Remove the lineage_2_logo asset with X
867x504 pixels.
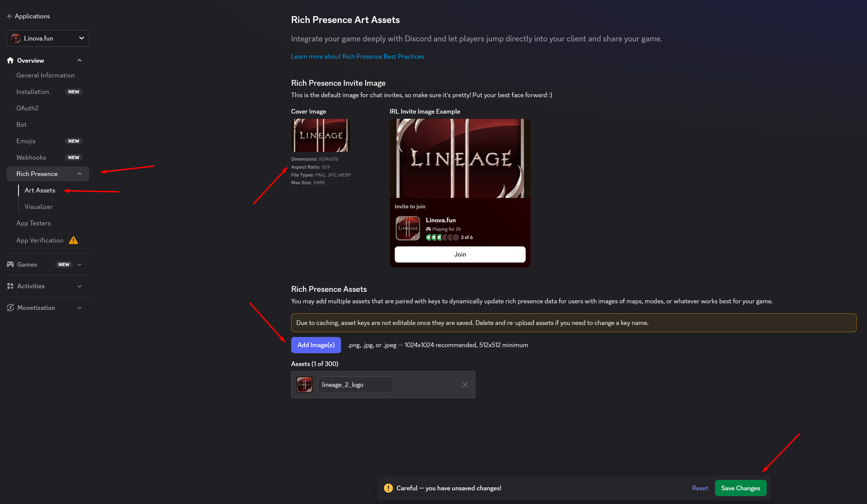(465, 385)
